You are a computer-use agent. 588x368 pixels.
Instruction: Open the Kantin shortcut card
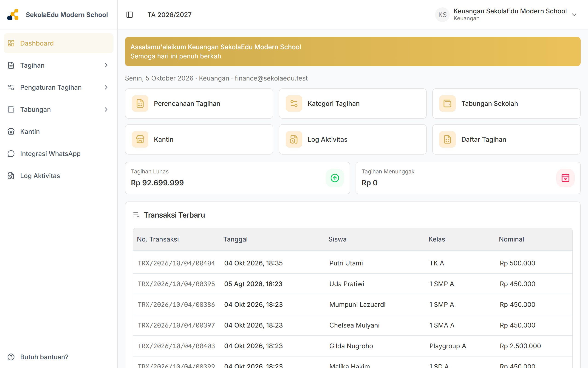tap(199, 139)
